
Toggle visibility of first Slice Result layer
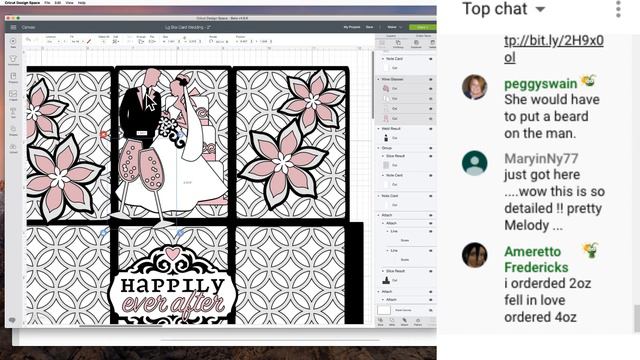coord(431,156)
